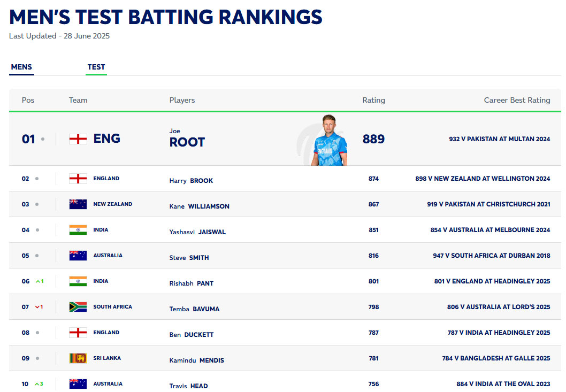Click Australia flag beside Steve Smith
Image resolution: width=566 pixels, height=392 pixels.
pos(78,256)
